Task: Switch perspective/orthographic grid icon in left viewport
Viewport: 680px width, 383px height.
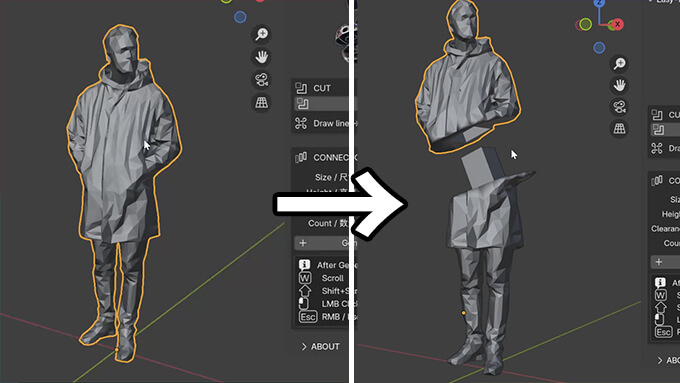Action: click(261, 103)
